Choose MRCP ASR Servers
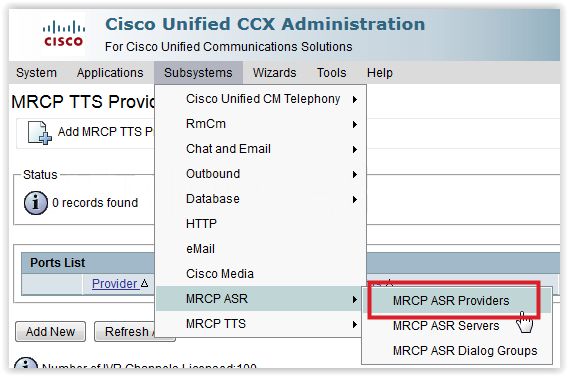The height and width of the screenshot is (376, 568). click(x=457, y=326)
